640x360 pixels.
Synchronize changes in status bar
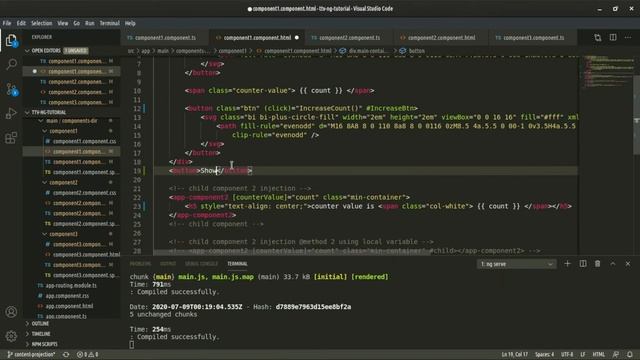[66, 354]
